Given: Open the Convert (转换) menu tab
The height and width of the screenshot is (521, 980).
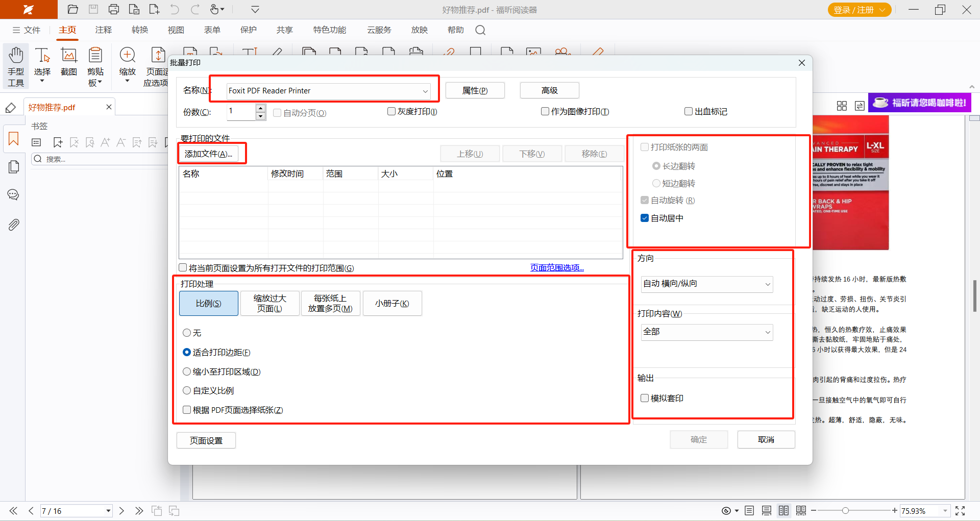Looking at the screenshot, I should tap(139, 30).
